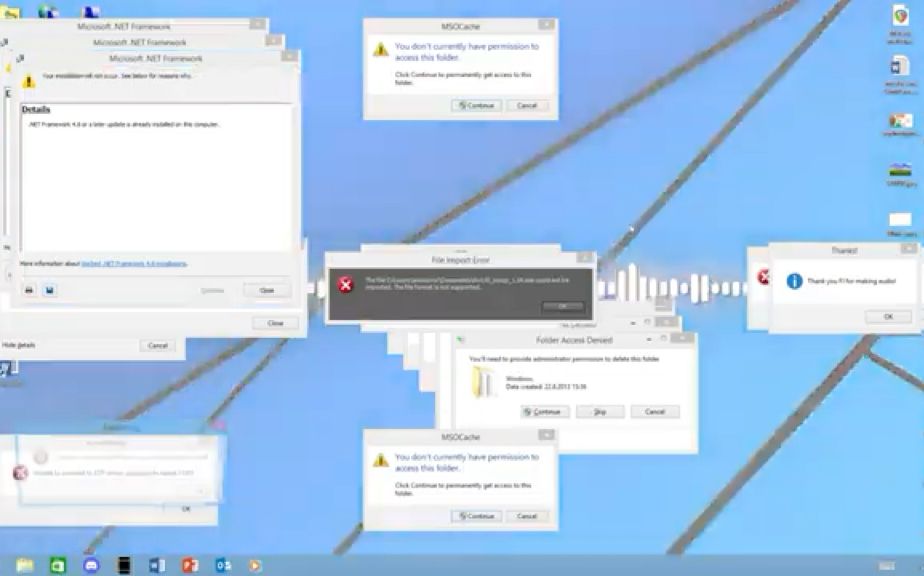Click the Hide details label
This screenshot has height=576, width=924.
click(x=18, y=345)
